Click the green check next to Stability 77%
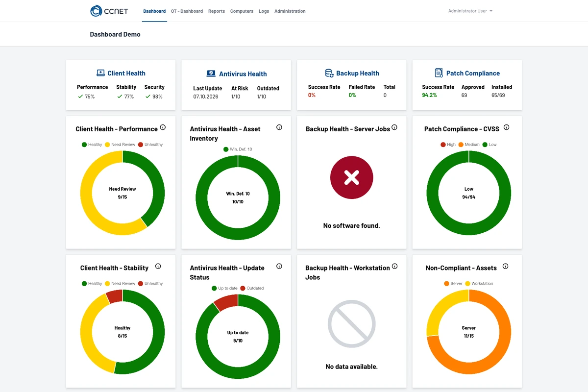The image size is (588, 392). pos(120,97)
